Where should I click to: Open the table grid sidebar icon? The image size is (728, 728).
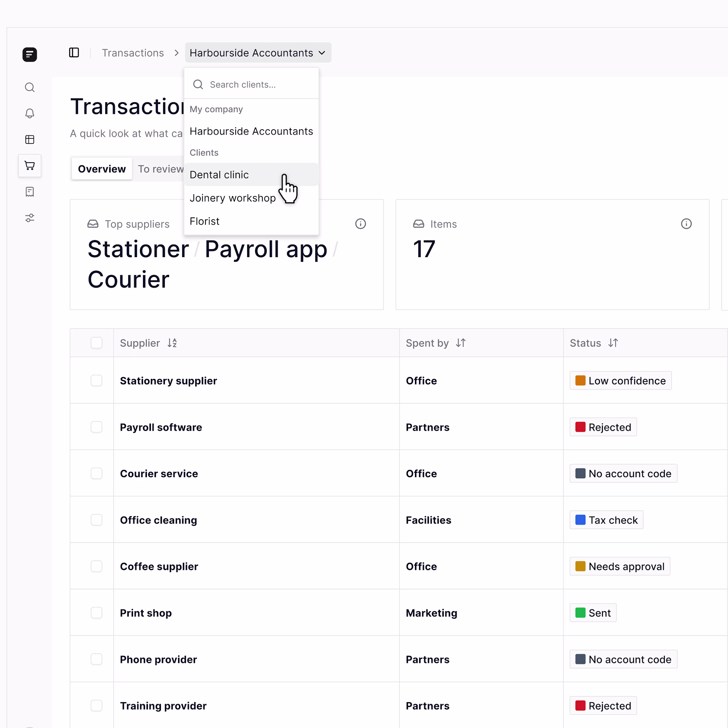pyautogui.click(x=30, y=139)
